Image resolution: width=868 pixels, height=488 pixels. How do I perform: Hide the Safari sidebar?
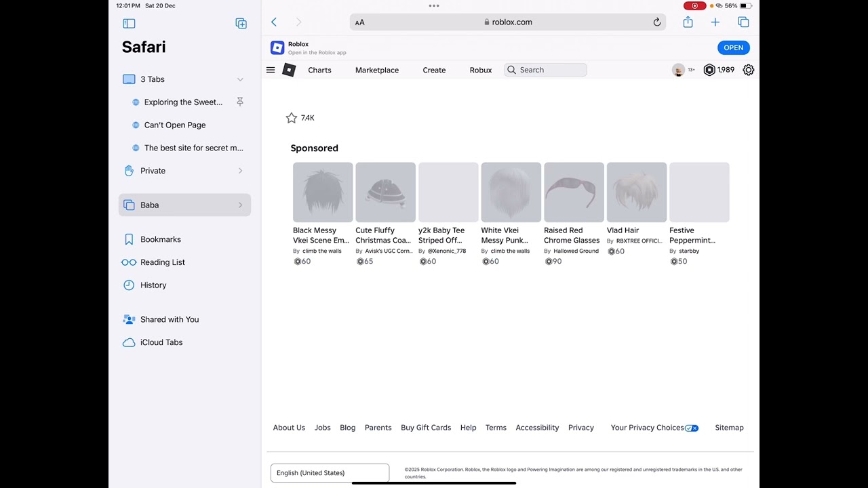[129, 23]
